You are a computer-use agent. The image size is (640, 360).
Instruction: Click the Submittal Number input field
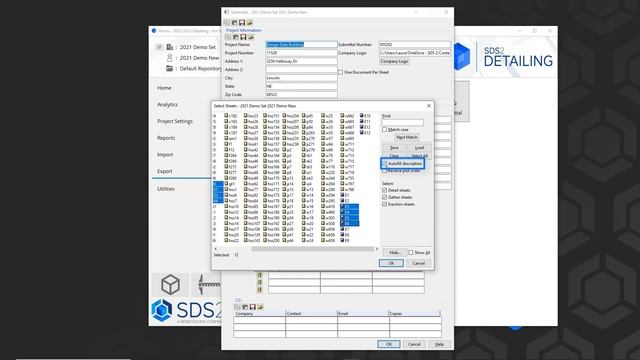(x=415, y=44)
